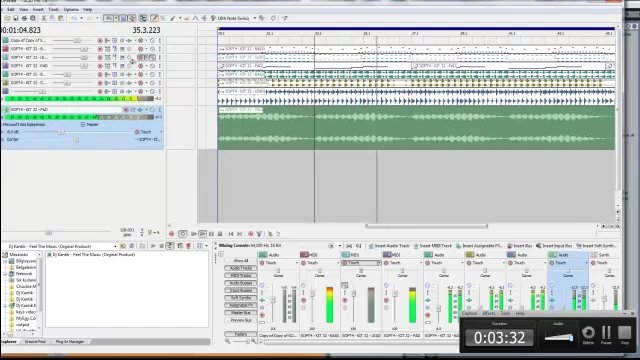Toggle record arm on first track header

(100, 41)
